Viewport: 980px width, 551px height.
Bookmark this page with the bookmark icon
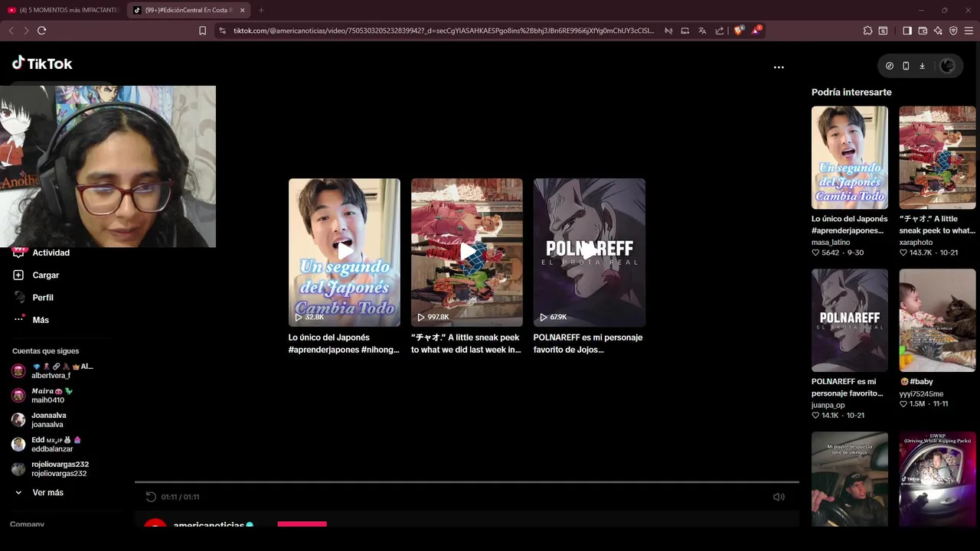click(202, 31)
